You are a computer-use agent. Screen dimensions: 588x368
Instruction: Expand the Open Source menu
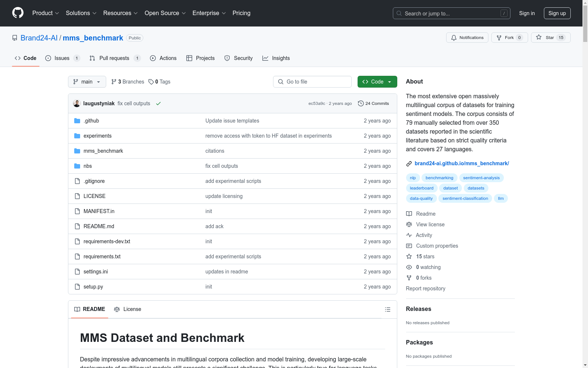coord(165,13)
